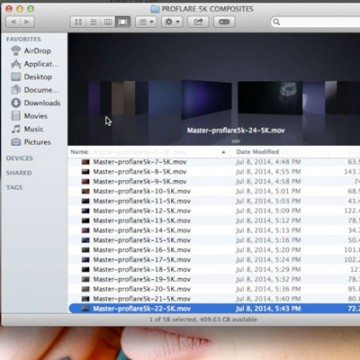Click the date Jul 8, 2014, 5:29 PM
The width and height of the screenshot is (360, 360).
[268, 269]
